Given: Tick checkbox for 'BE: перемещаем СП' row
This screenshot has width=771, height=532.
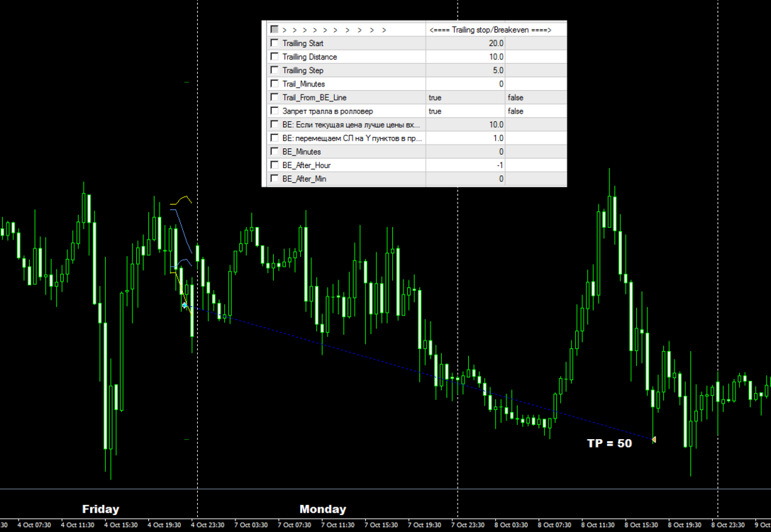Looking at the screenshot, I should (x=274, y=138).
